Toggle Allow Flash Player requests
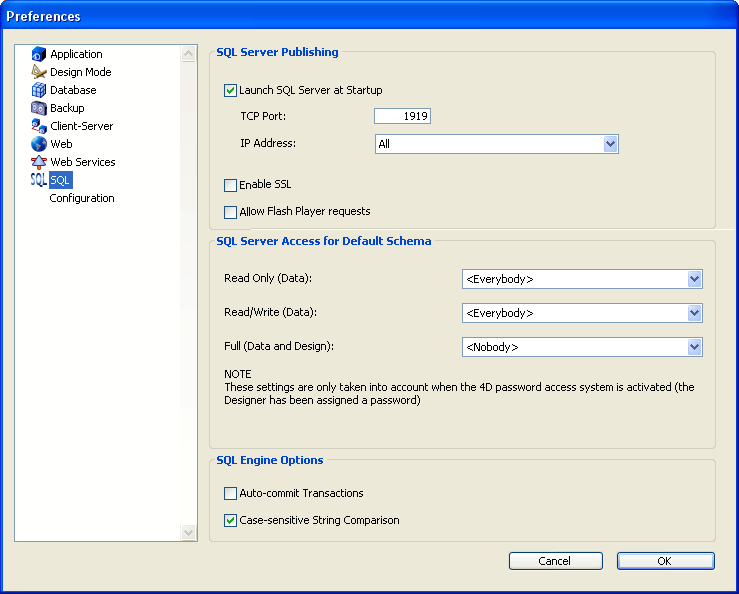This screenshot has width=739, height=594. (x=231, y=212)
